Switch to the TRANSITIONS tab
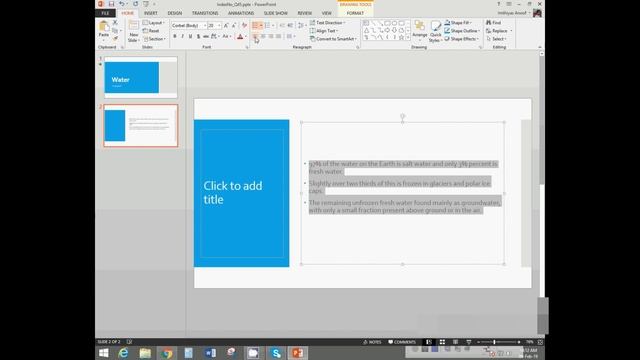 point(205,13)
